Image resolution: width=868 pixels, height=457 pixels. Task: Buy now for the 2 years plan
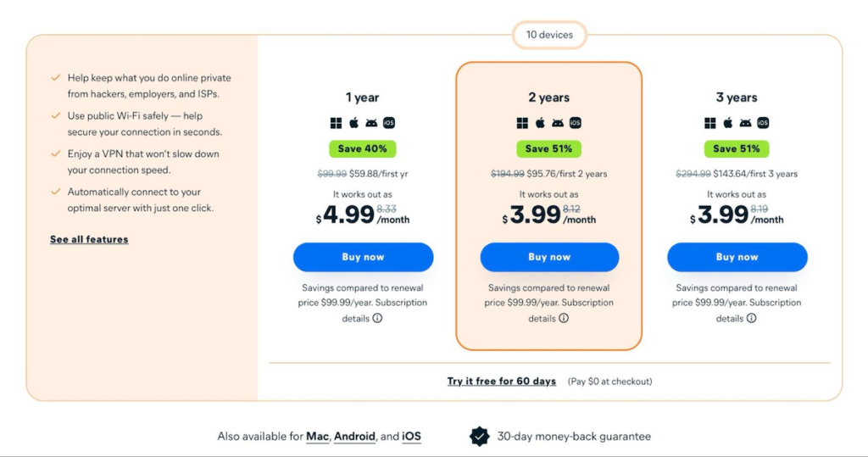[x=549, y=257]
